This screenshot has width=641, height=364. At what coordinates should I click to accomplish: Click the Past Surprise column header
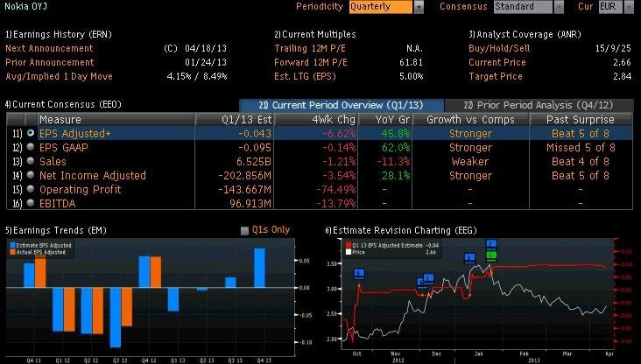581,120
